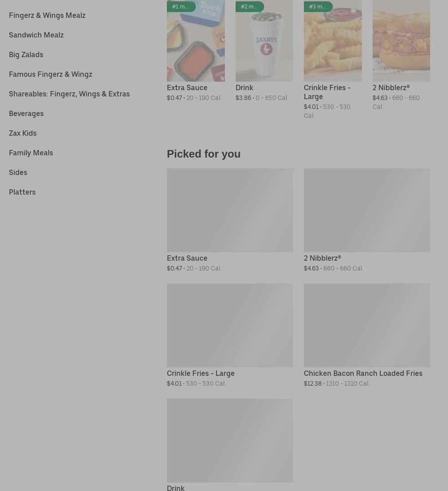Select Zax Kids menu category
Image resolution: width=448 pixels, height=491 pixels.
point(23,133)
